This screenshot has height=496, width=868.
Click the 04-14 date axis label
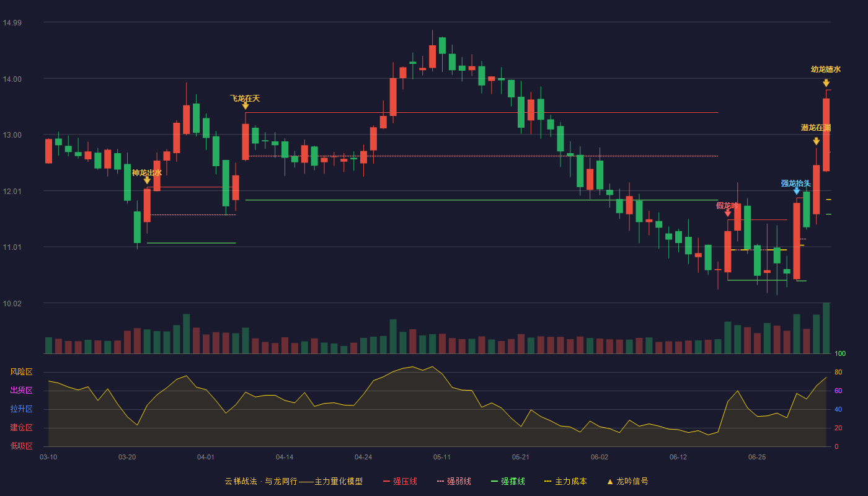click(285, 457)
